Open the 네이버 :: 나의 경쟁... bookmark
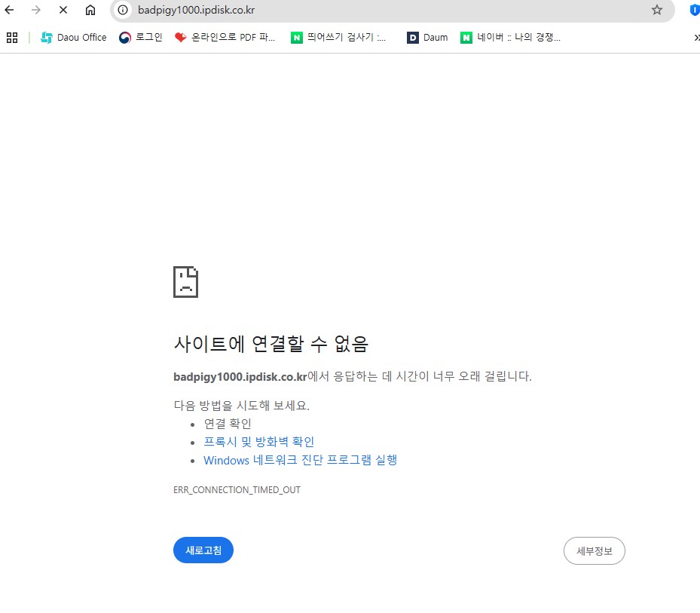 510,38
